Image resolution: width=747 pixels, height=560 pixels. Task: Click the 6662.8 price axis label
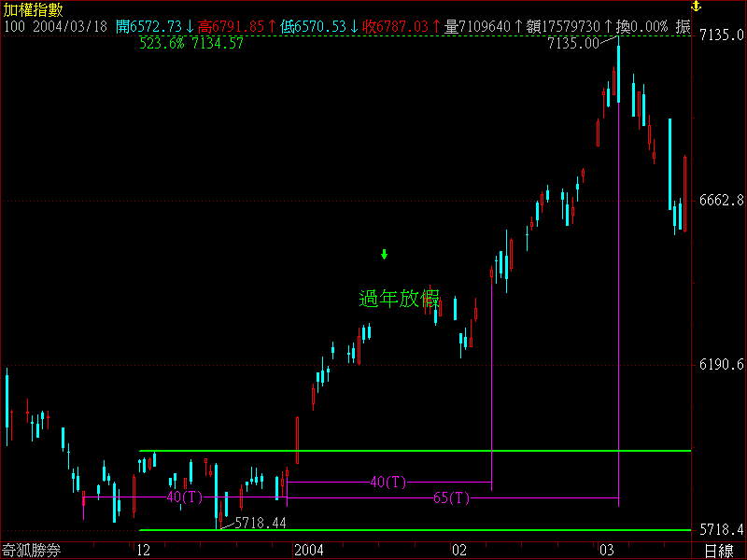[721, 200]
